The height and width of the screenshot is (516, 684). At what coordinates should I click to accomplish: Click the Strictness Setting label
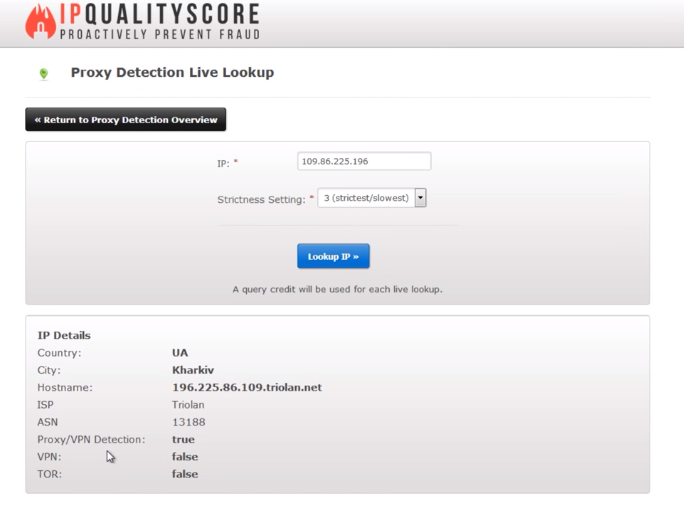click(x=260, y=199)
